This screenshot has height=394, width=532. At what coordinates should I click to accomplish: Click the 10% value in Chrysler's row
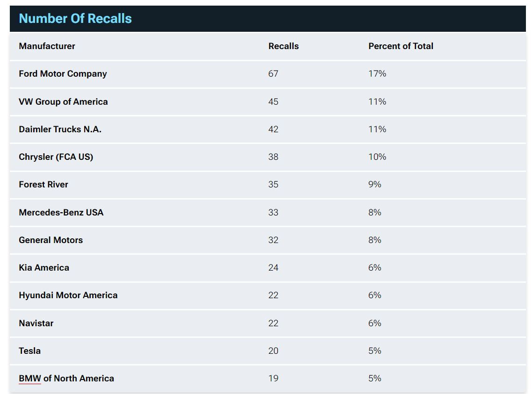(377, 157)
